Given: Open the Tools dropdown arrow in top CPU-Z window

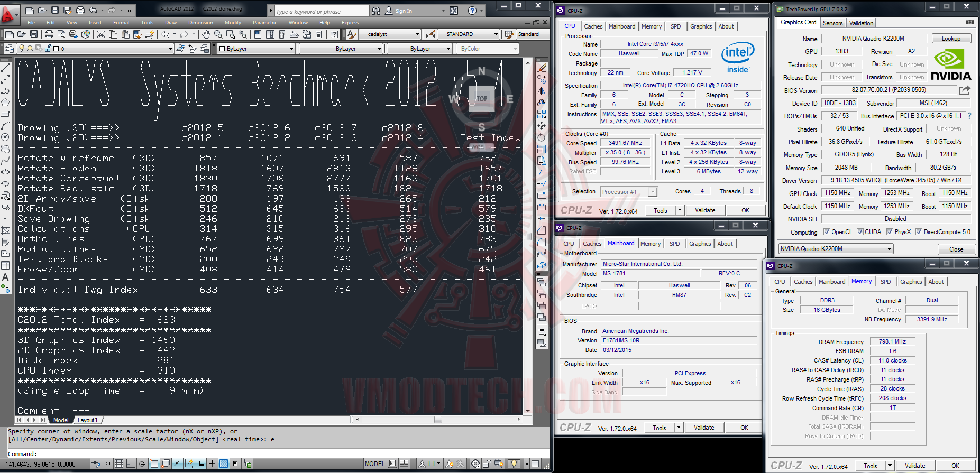Looking at the screenshot, I should pyautogui.click(x=680, y=210).
